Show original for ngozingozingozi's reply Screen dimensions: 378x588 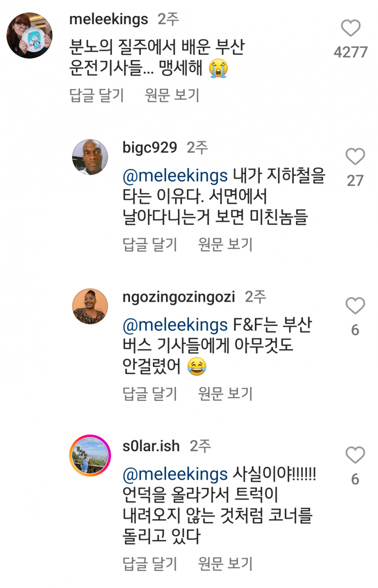[x=225, y=394]
